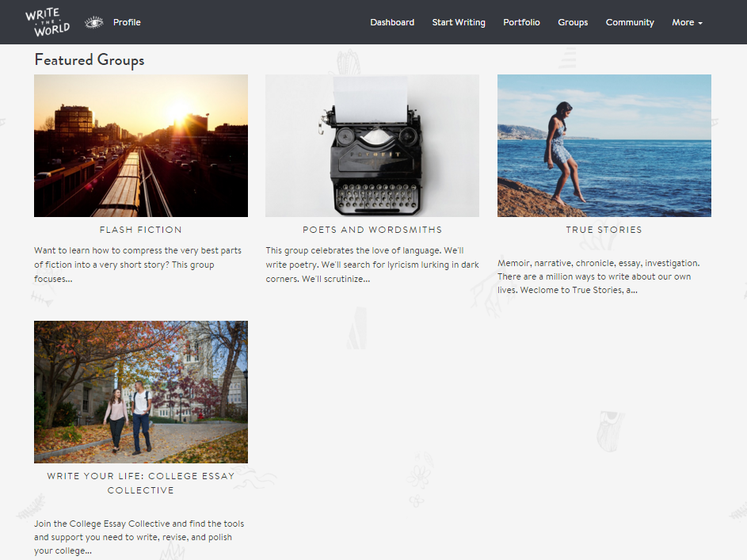
Task: Open the Flash Fiction train sunset thumbnail
Action: 141,146
